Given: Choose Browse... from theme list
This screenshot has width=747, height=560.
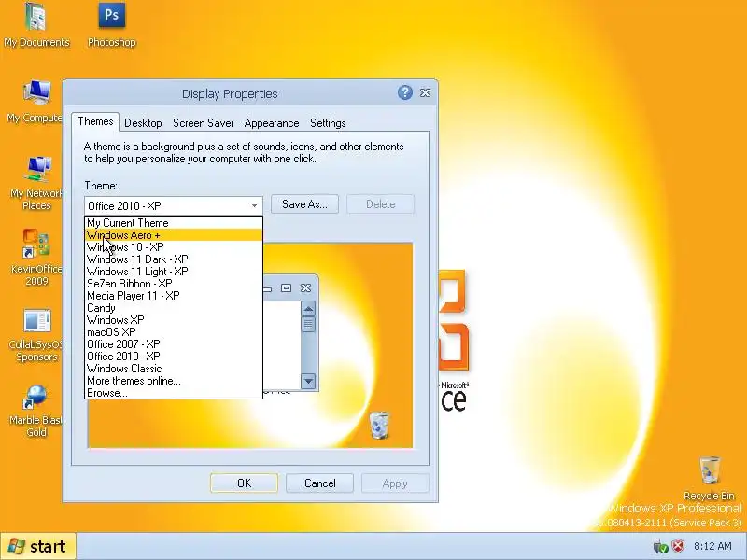Looking at the screenshot, I should (174, 393).
